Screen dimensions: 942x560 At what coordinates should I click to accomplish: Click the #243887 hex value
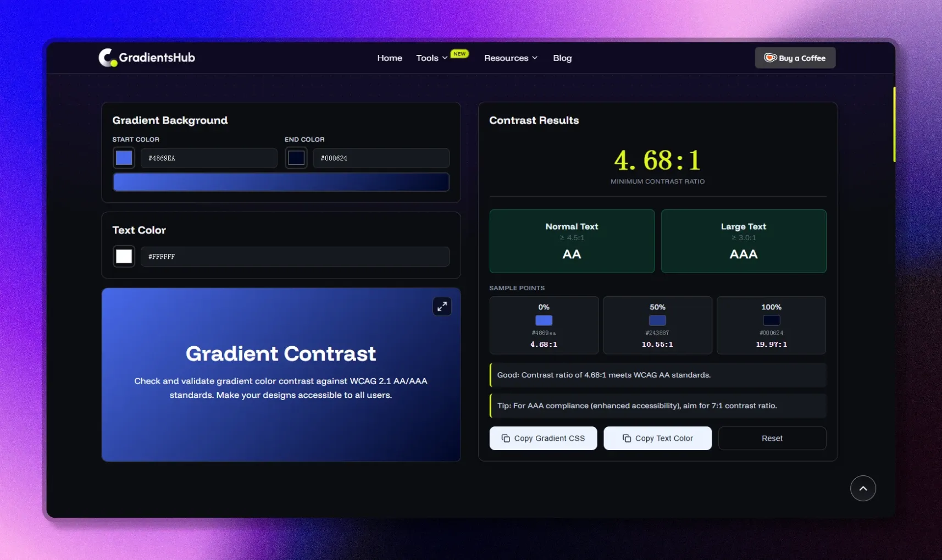[657, 333]
